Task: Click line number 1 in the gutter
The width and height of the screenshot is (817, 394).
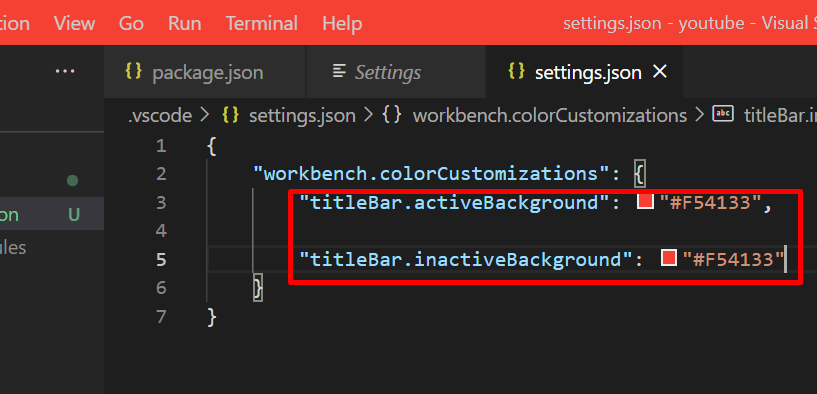Action: point(161,145)
